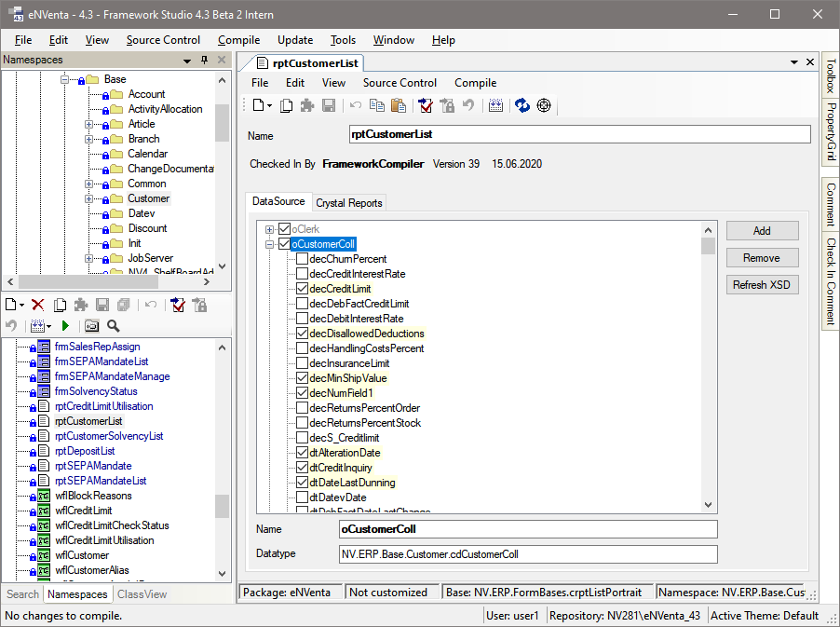Image resolution: width=840 pixels, height=627 pixels.
Task: Open the PropertyGrid side panel
Action: [x=831, y=132]
